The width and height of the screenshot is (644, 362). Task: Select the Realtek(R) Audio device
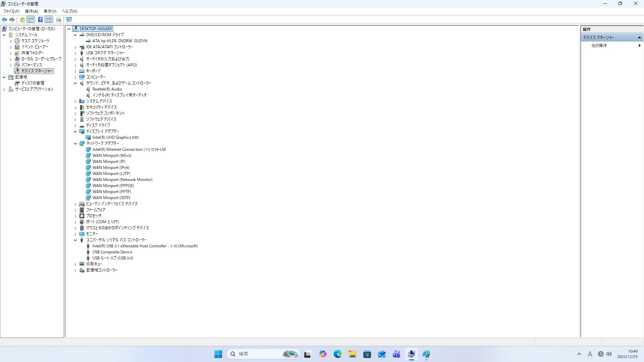[107, 89]
